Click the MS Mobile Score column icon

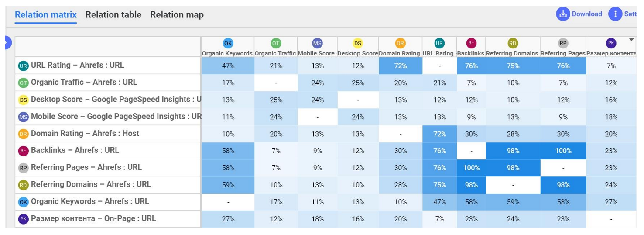coord(317,43)
